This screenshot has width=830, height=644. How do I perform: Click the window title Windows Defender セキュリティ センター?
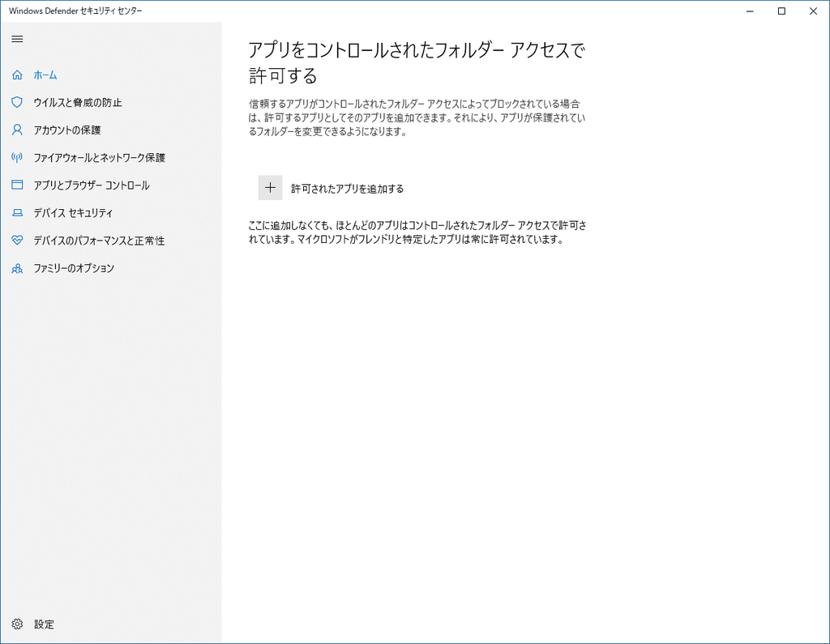75,11
